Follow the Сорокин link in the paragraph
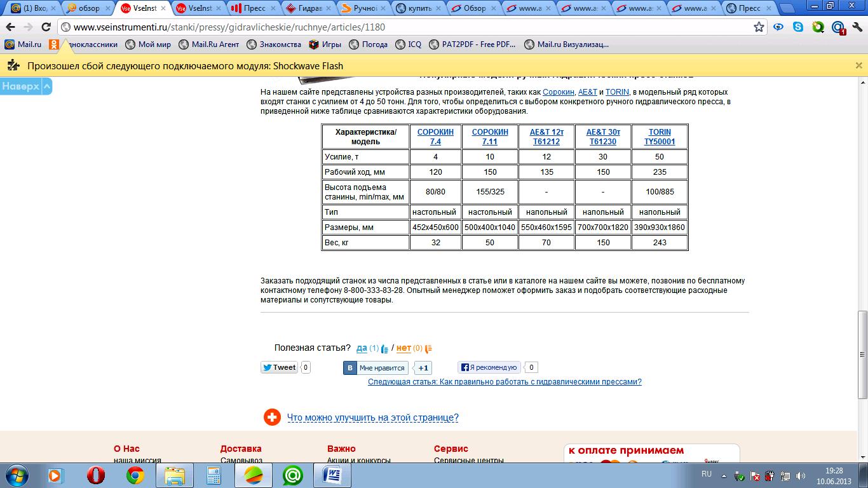868x488 pixels. (x=559, y=92)
